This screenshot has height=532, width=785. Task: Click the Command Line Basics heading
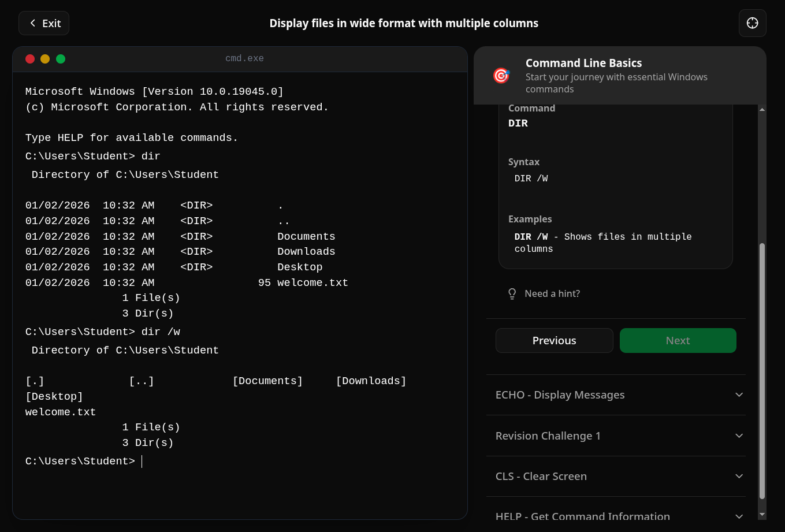[583, 63]
